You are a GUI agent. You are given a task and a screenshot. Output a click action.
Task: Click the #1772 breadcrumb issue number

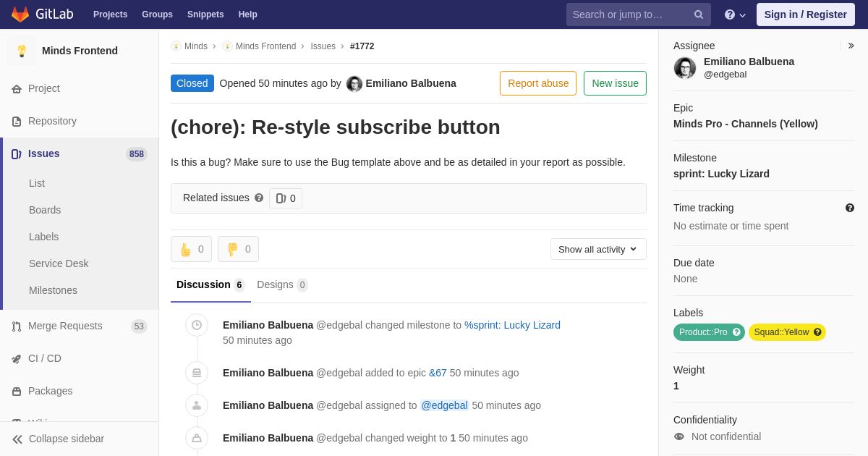point(362,46)
